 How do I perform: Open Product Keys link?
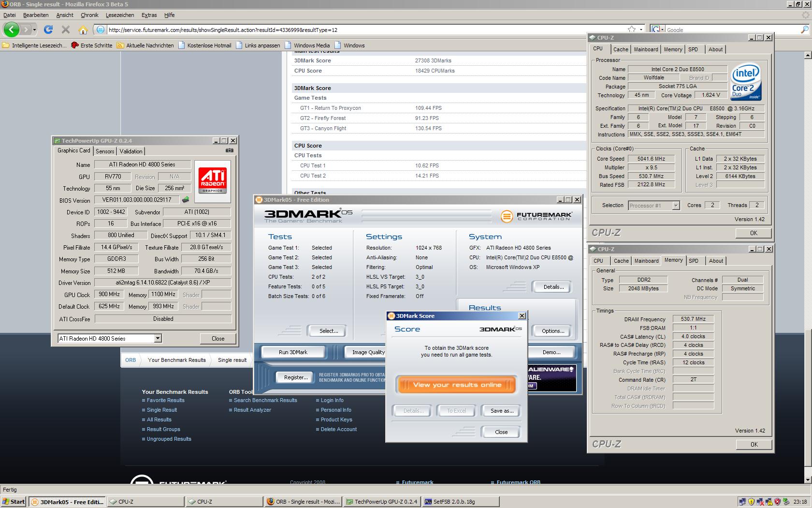(336, 419)
